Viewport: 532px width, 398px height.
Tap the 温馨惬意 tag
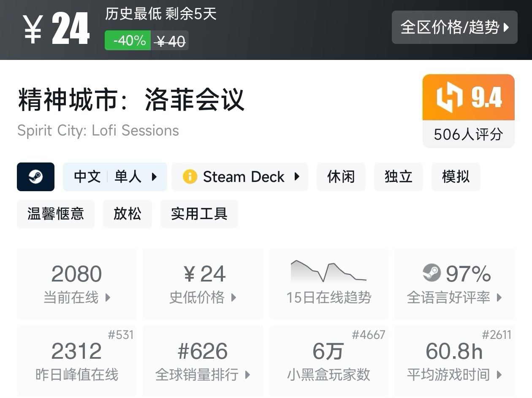(x=56, y=214)
